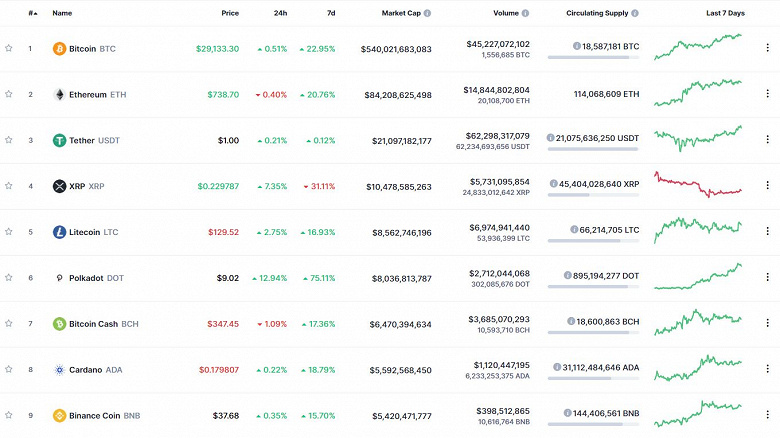This screenshot has width=780, height=438.
Task: Click Bitcoin's circulating supply progress bar
Action: [x=593, y=57]
